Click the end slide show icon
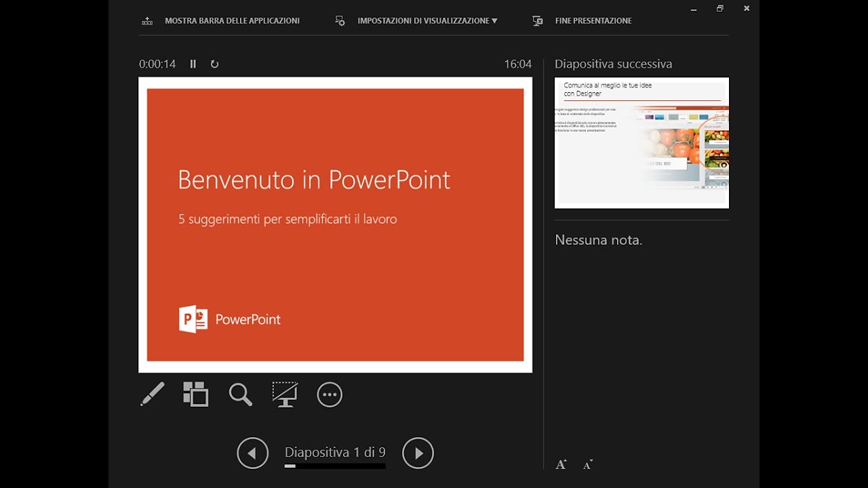 click(x=538, y=21)
